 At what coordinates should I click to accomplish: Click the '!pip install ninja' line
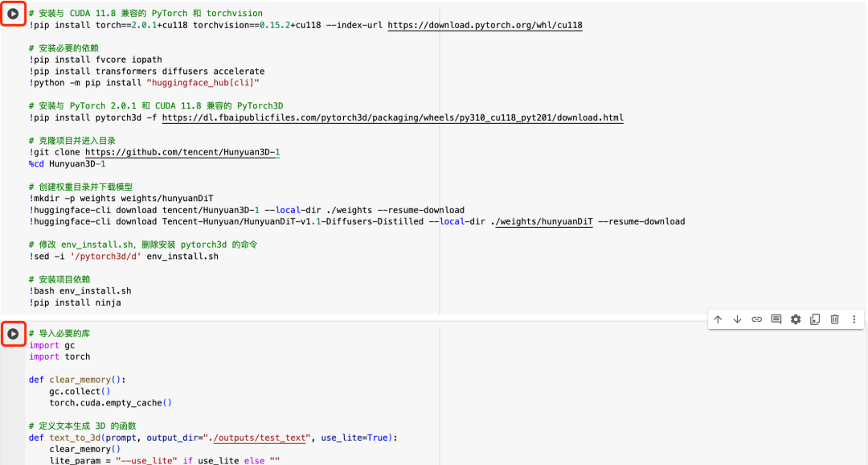pyautogui.click(x=75, y=302)
